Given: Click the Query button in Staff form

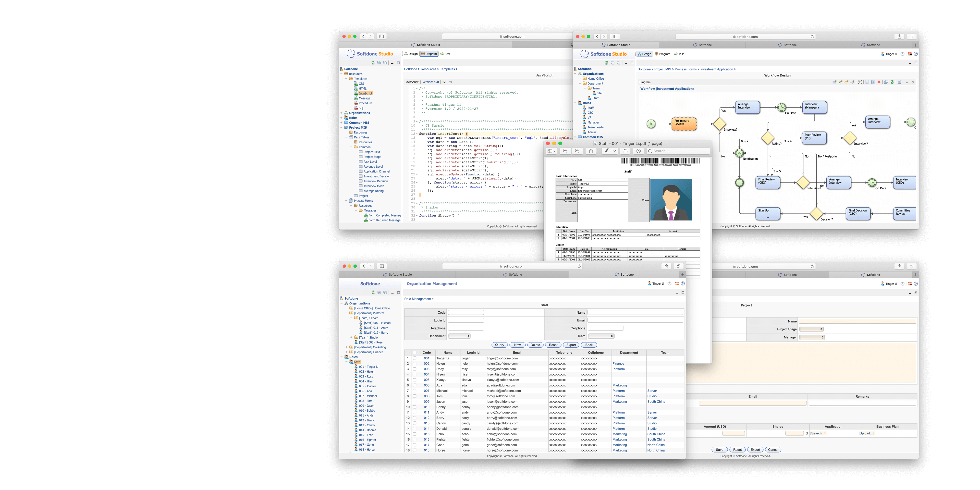Looking at the screenshot, I should pyautogui.click(x=500, y=345).
